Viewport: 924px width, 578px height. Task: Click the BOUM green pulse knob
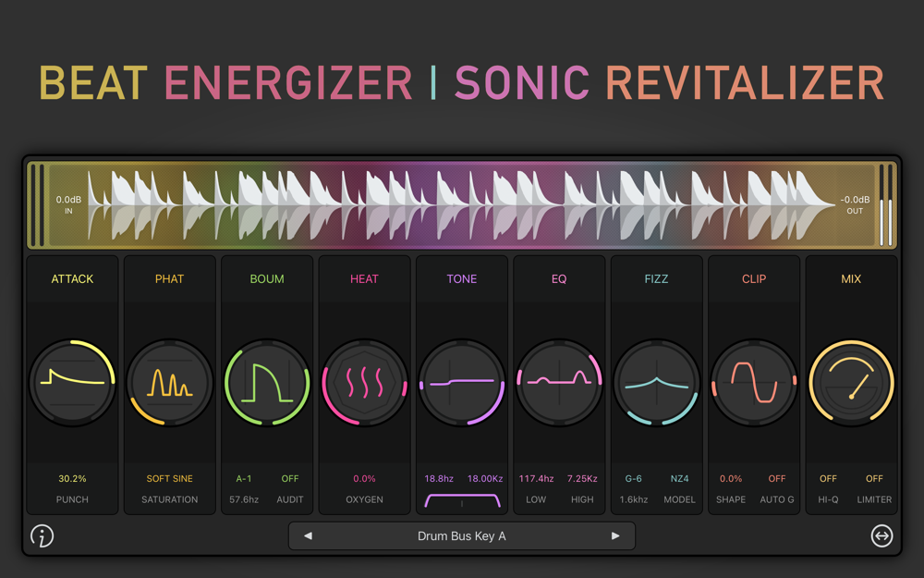pyautogui.click(x=267, y=383)
